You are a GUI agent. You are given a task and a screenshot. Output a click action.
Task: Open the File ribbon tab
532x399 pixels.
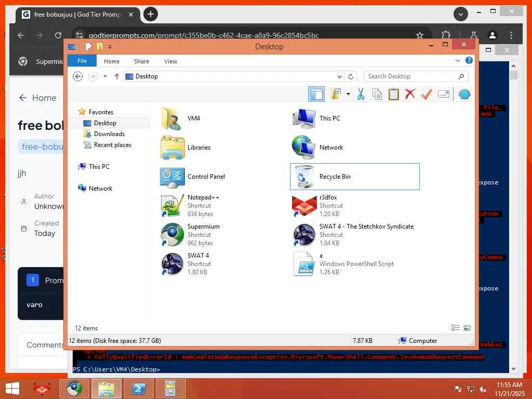point(82,61)
